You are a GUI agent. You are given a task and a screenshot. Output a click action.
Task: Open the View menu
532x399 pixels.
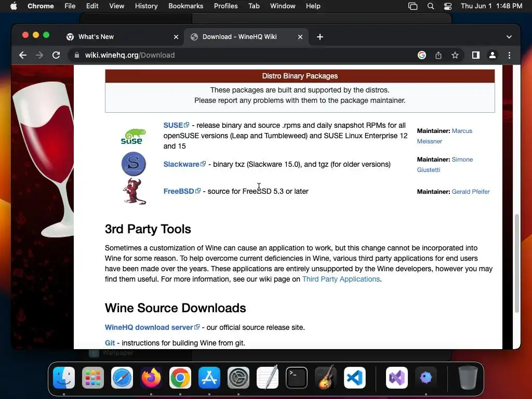(116, 6)
